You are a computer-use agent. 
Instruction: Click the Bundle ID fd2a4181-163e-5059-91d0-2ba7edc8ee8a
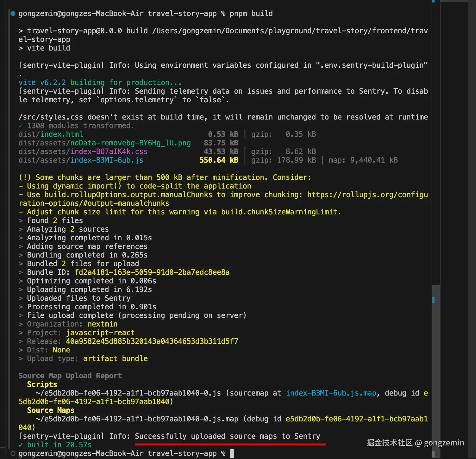click(x=152, y=272)
